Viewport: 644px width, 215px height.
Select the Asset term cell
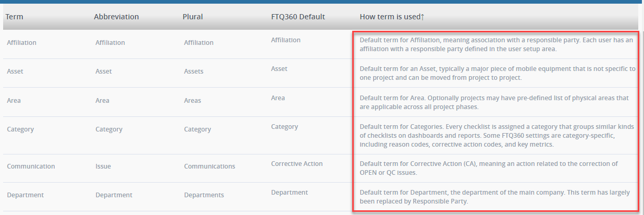[15, 71]
